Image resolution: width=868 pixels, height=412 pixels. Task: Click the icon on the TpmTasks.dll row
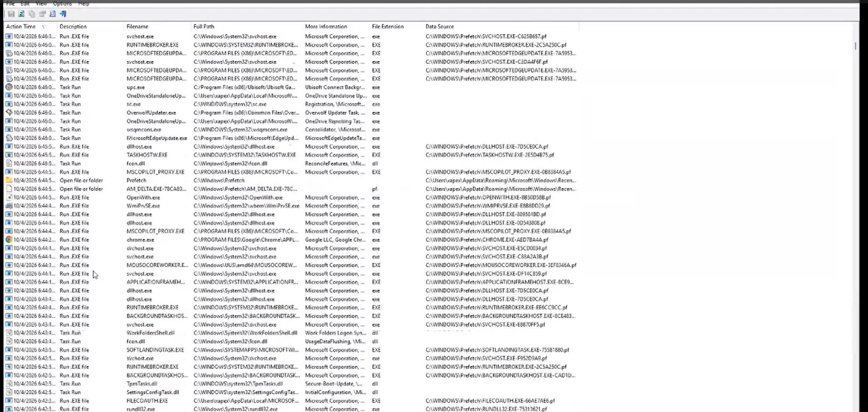(9, 384)
